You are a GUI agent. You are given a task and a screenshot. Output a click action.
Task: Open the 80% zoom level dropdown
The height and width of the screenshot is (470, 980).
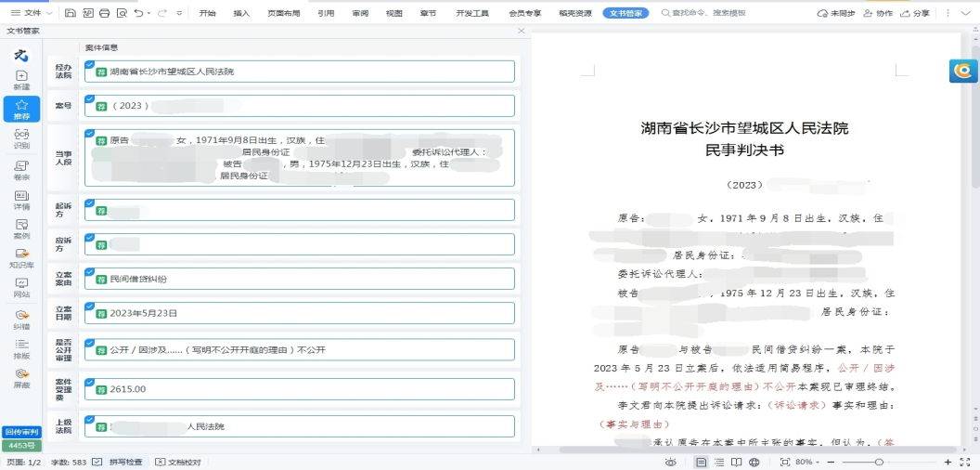pos(819,462)
